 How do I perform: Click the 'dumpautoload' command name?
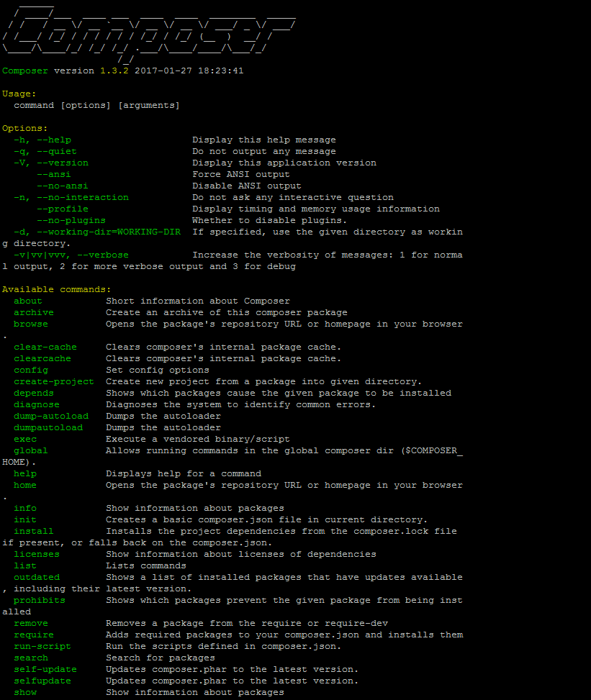(48, 427)
